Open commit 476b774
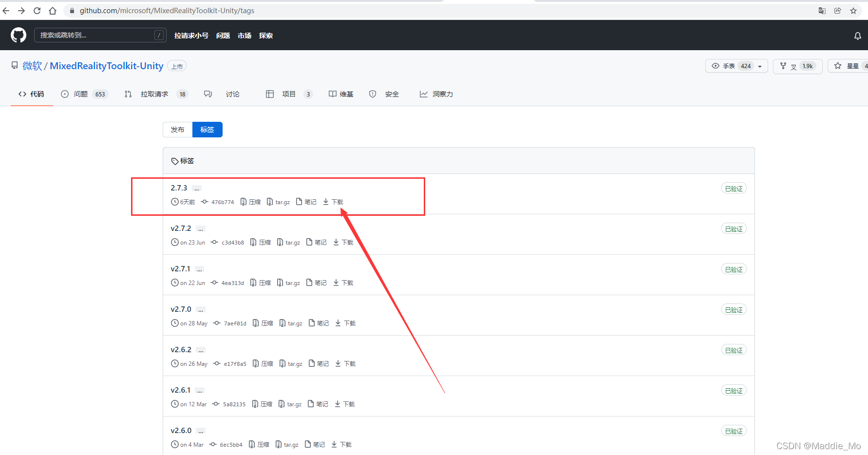This screenshot has height=455, width=868. [218, 202]
